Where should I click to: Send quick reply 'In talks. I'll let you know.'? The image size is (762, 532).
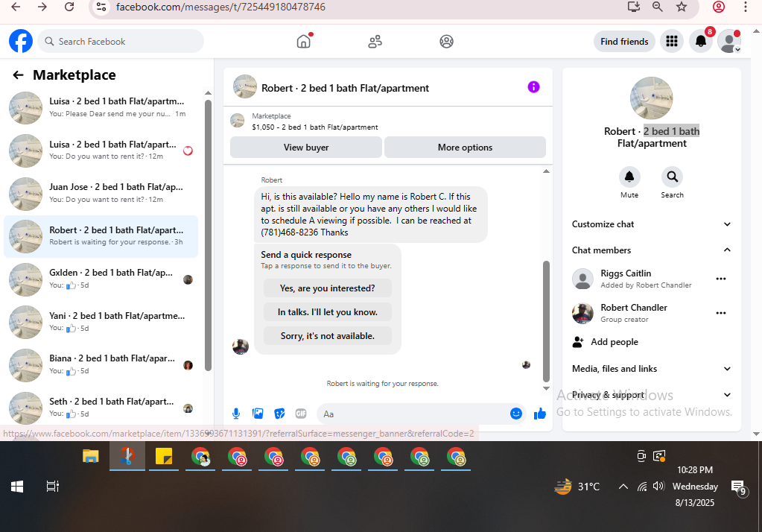(328, 312)
